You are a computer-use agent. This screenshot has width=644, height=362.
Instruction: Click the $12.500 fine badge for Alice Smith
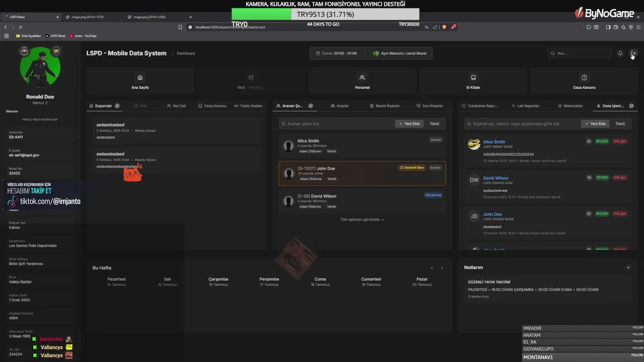coord(602,141)
